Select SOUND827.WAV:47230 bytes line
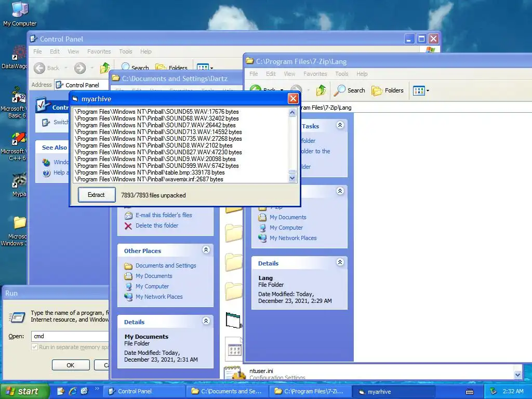532x399 pixels. [x=158, y=152]
